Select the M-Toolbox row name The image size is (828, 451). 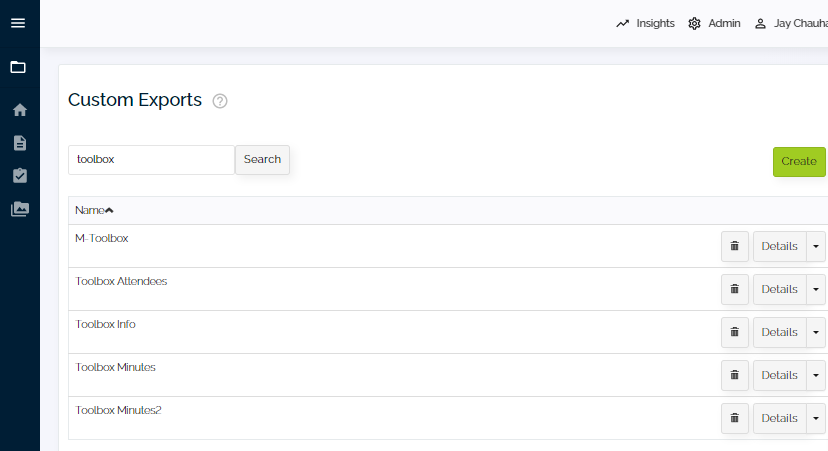pos(101,238)
